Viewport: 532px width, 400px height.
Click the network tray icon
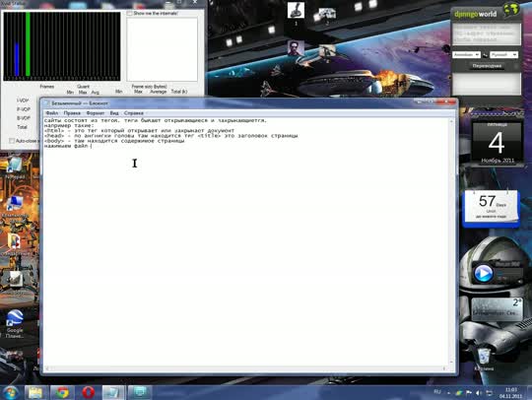(489, 393)
